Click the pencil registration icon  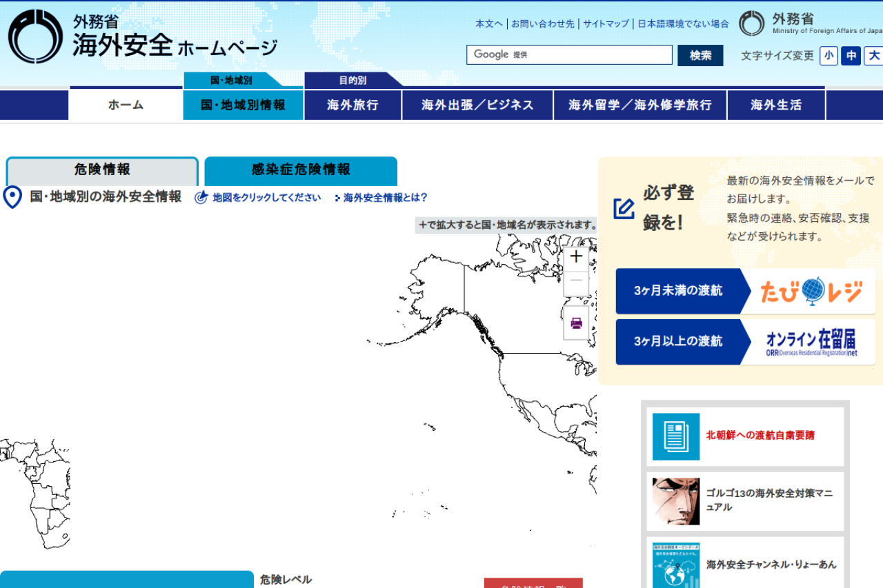tap(624, 208)
